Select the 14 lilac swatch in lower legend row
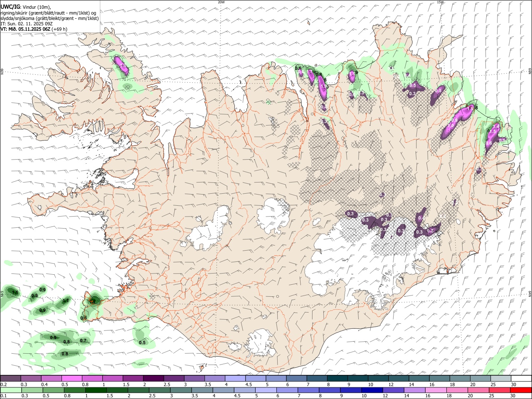This screenshot has height=399, width=532. click(x=414, y=390)
